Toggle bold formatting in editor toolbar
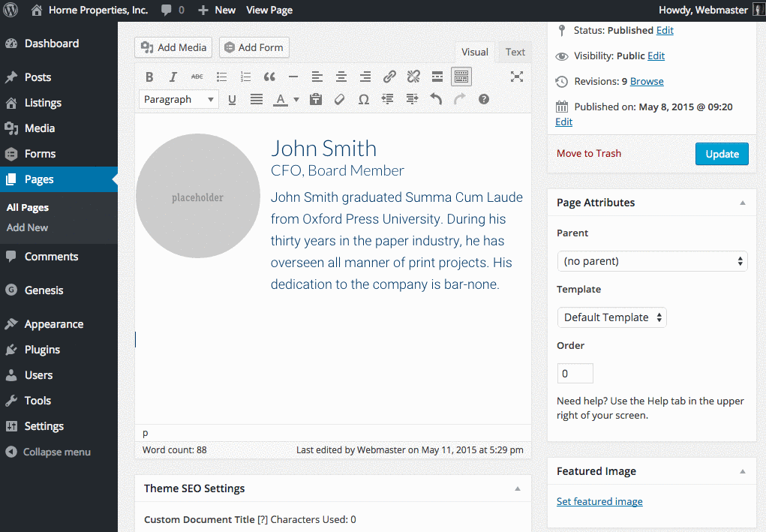Image resolution: width=766 pixels, height=532 pixels. click(149, 77)
